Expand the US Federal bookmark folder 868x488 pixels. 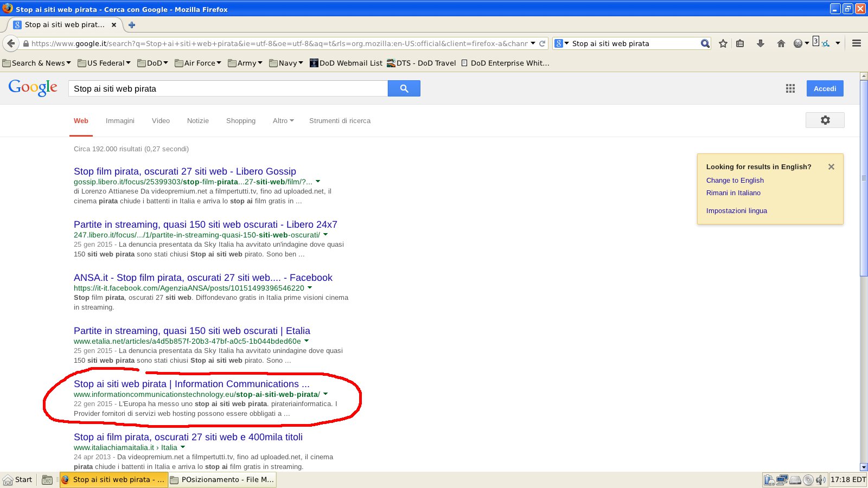(104, 63)
